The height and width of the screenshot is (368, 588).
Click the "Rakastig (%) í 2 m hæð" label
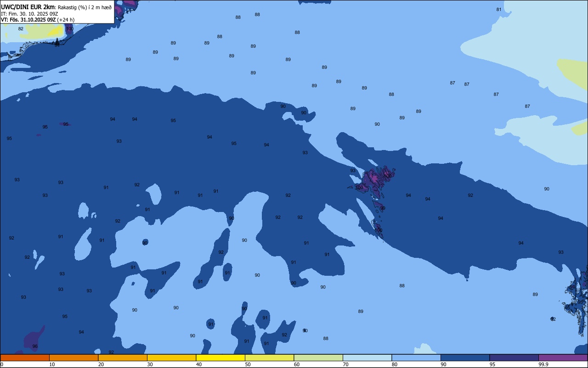coord(85,7)
